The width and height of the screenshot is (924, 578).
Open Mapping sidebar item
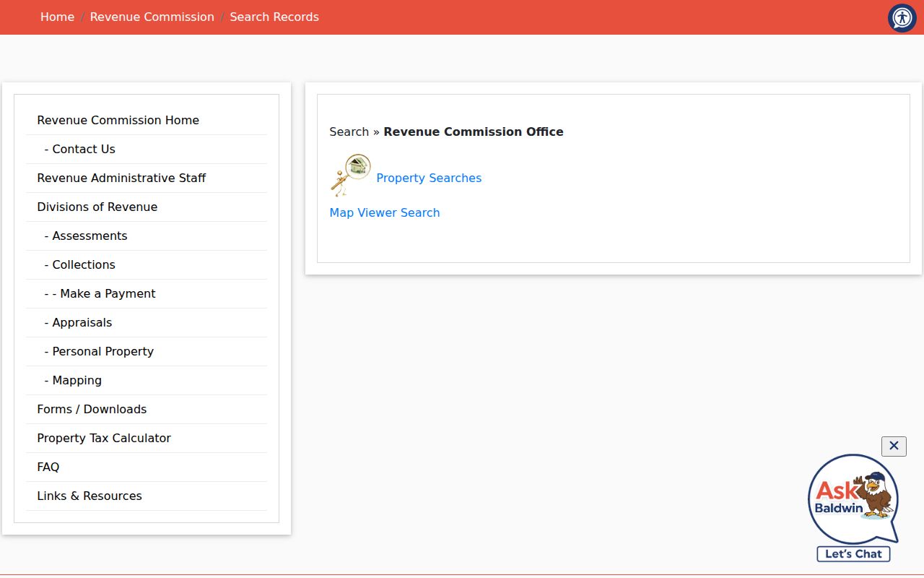[147, 380]
